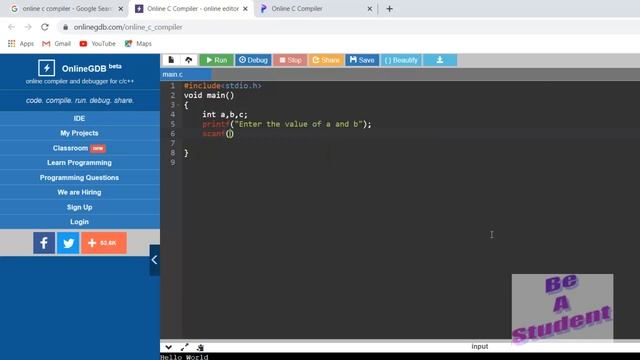Open Maps bookmark
Image resolution: width=640 pixels, height=360 pixels.
coord(138,44)
